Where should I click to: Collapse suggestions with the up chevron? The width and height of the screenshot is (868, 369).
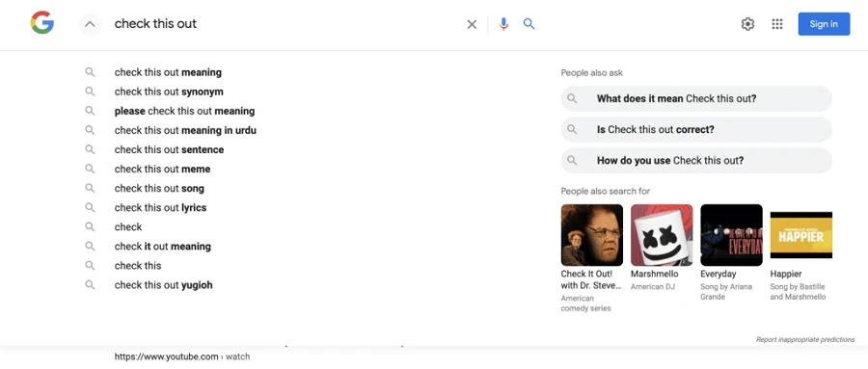[90, 24]
